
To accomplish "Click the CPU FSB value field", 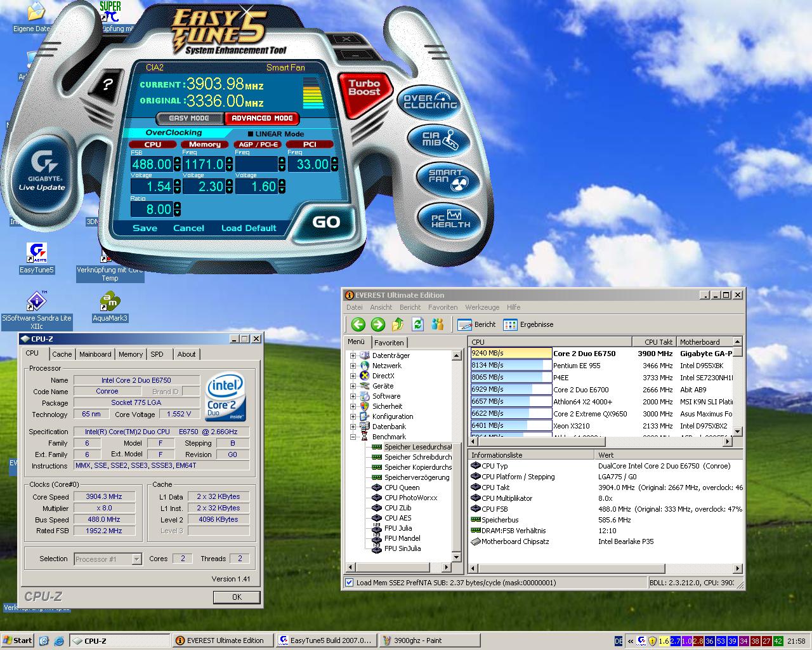I will [x=151, y=164].
